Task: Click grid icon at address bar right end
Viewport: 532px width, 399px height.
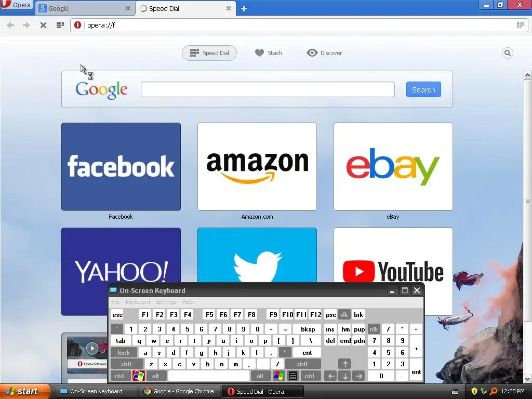Action: (x=520, y=25)
